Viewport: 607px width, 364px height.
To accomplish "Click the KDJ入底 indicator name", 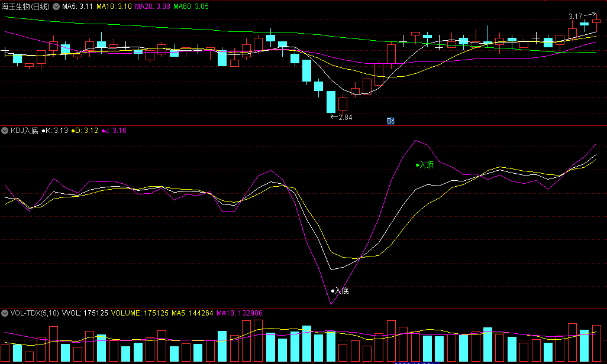I will pos(24,131).
